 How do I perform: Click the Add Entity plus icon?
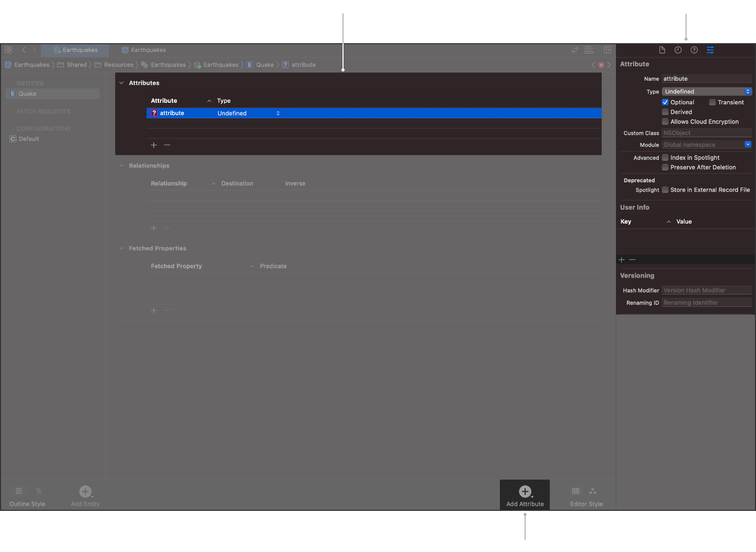tap(85, 491)
